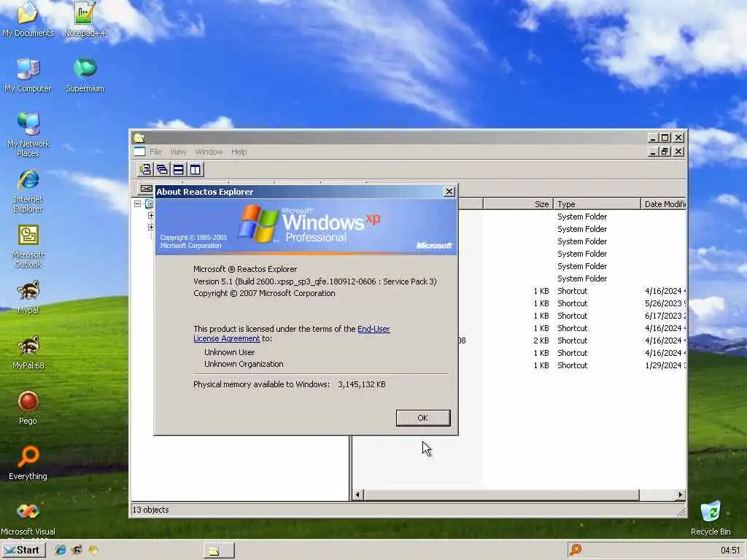
Task: Select the My Network Places icon
Action: click(x=28, y=134)
